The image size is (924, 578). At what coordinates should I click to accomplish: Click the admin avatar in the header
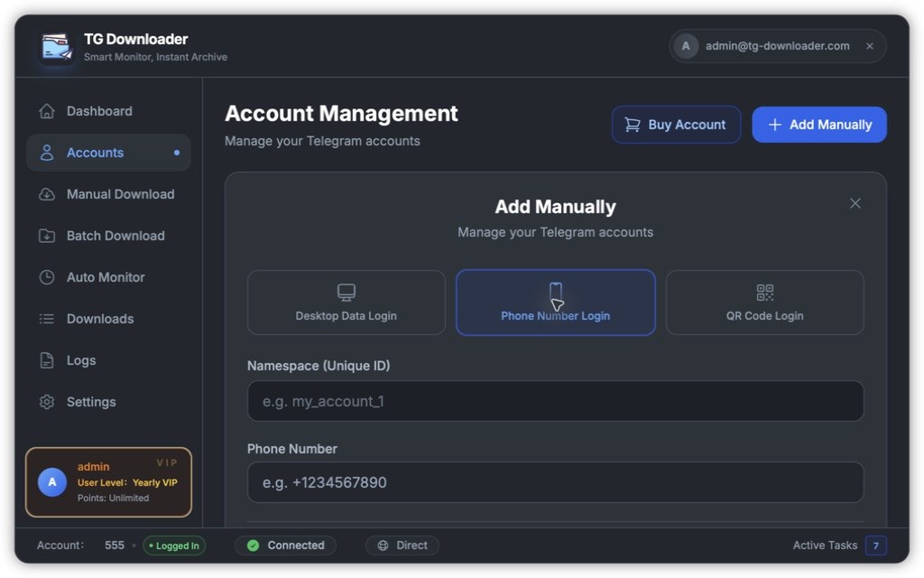(686, 46)
